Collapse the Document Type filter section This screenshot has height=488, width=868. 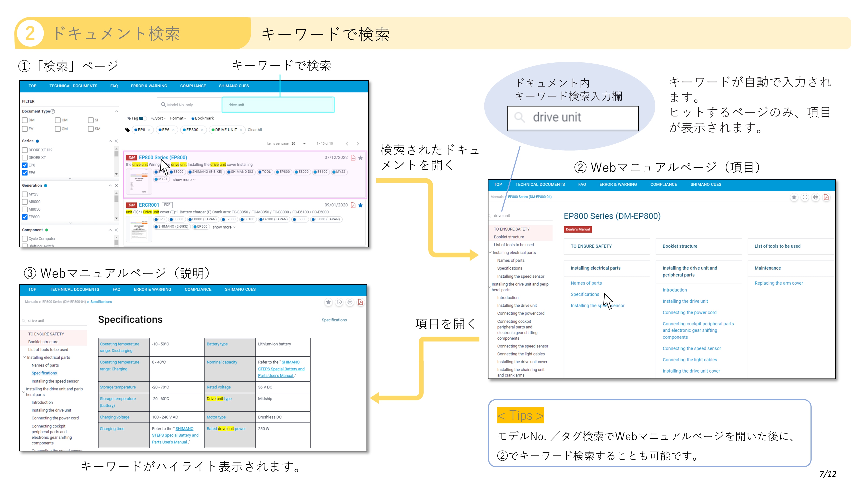tap(117, 111)
